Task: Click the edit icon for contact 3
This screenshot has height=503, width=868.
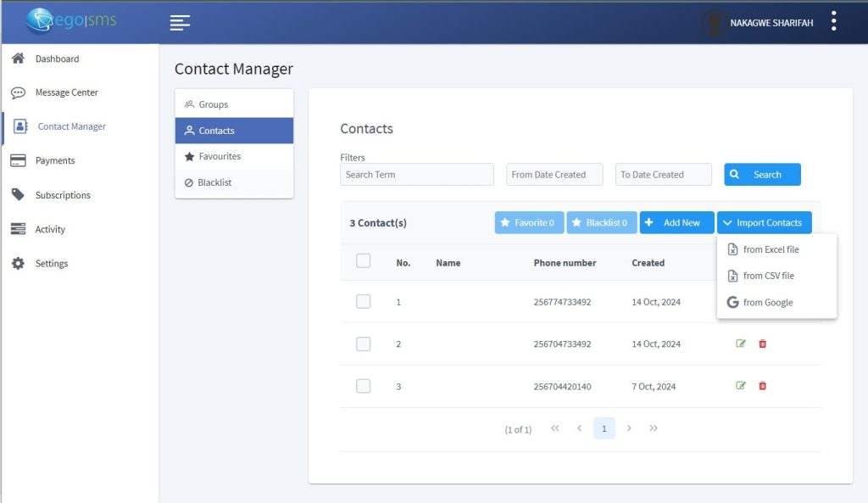Action: 741,386
